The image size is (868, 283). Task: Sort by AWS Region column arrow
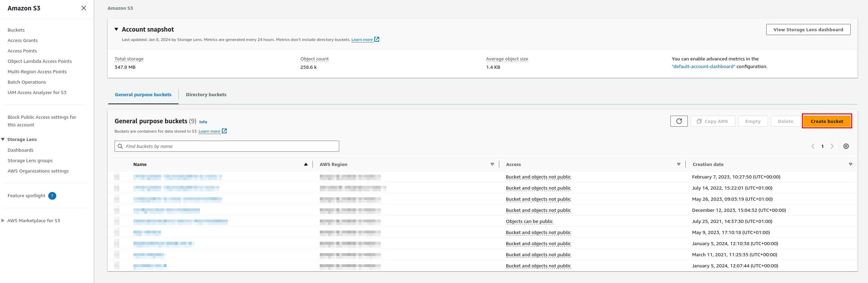[x=492, y=164]
